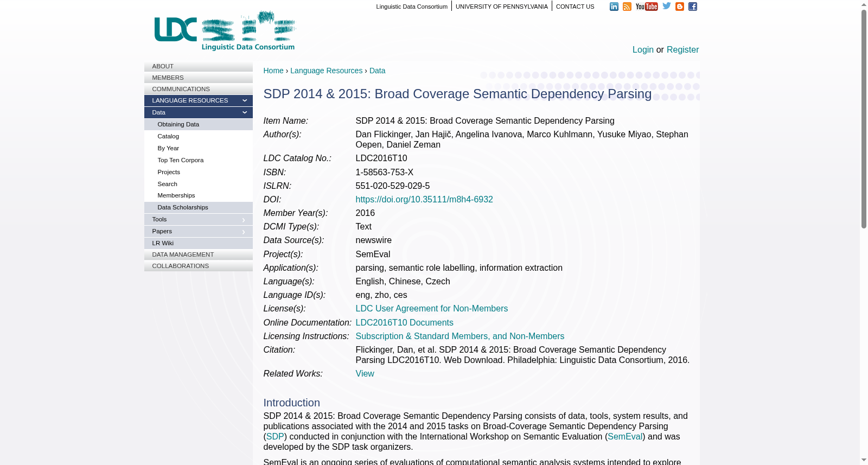The height and width of the screenshot is (465, 868).
Task: Open the Communications menu item
Action: pos(199,89)
